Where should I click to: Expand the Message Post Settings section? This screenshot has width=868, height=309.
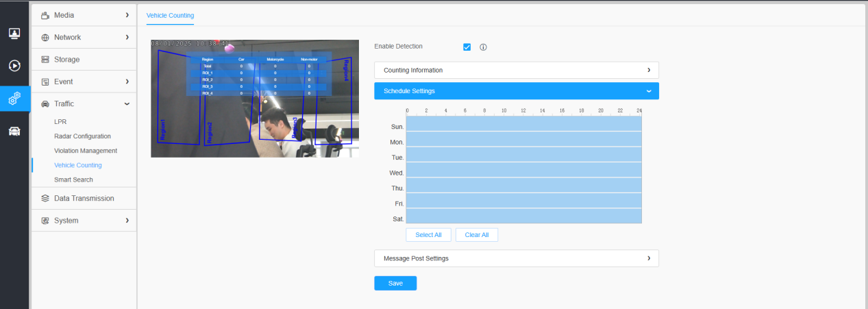(x=517, y=258)
